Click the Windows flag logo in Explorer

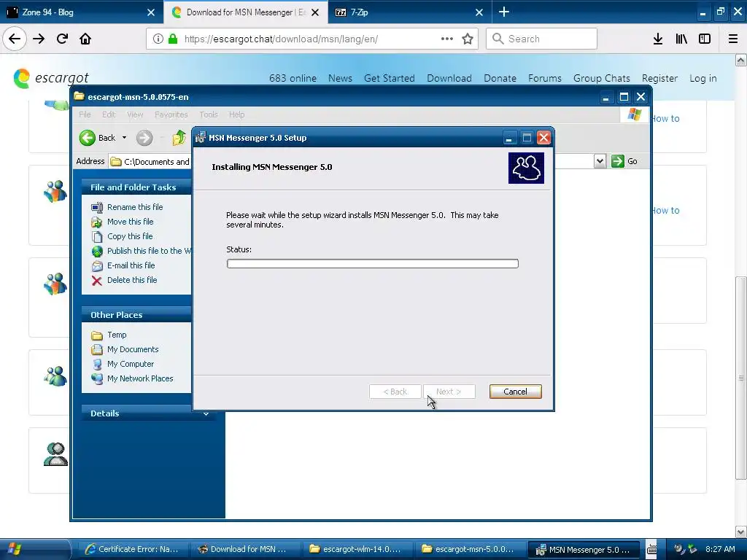(x=634, y=114)
